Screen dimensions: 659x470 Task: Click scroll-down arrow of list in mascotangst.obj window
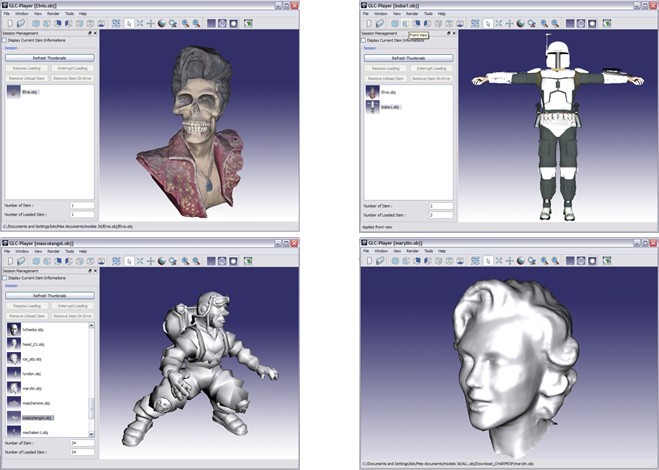click(x=91, y=434)
